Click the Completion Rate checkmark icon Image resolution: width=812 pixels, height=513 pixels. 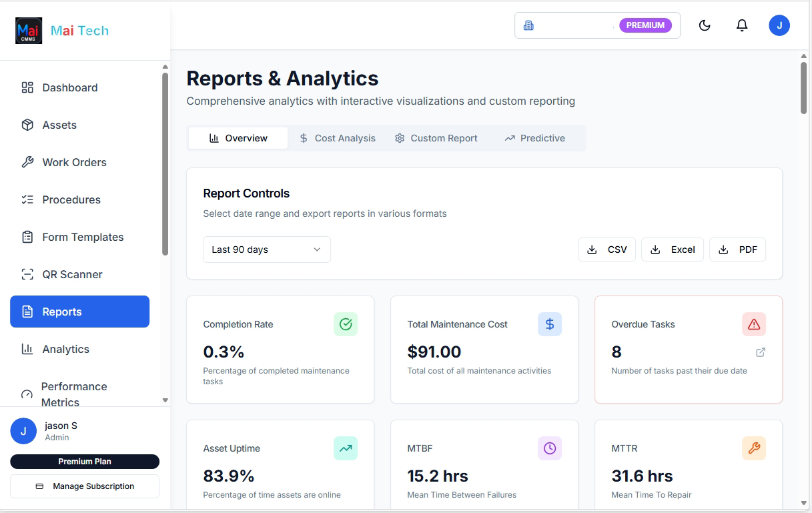pos(346,324)
